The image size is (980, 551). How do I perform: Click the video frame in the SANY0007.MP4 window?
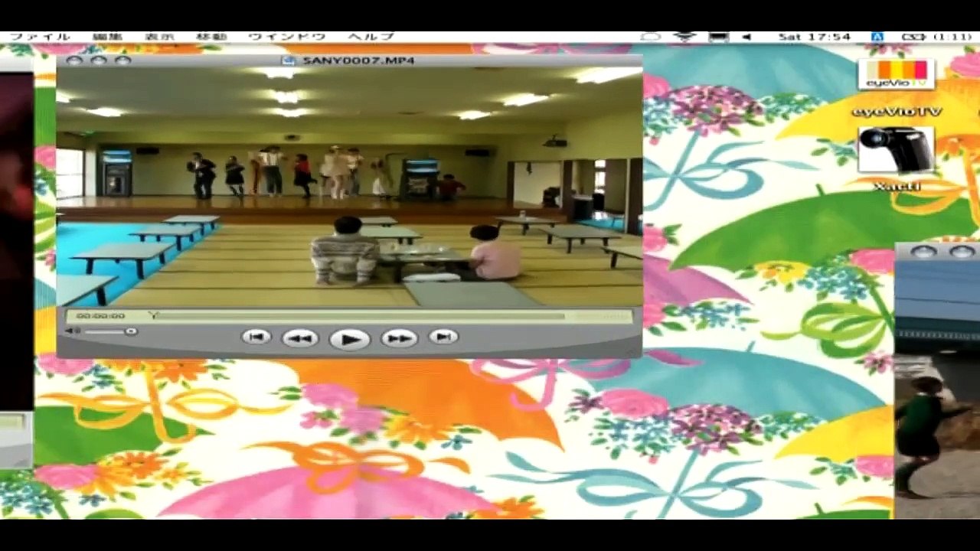click(x=349, y=187)
